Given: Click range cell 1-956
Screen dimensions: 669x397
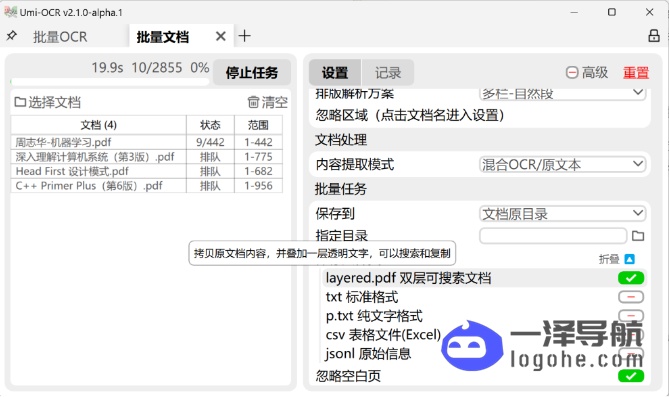Looking at the screenshot, I should point(258,186).
